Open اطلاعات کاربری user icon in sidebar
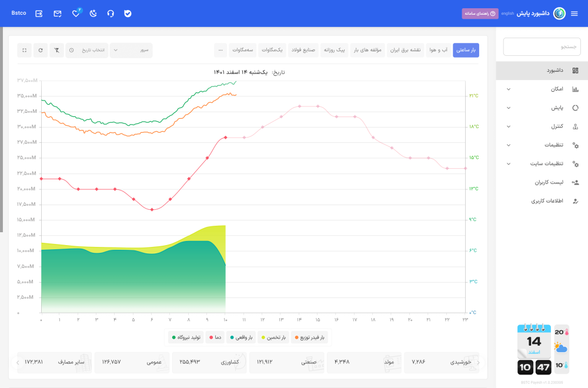The image size is (588, 388). tap(575, 201)
